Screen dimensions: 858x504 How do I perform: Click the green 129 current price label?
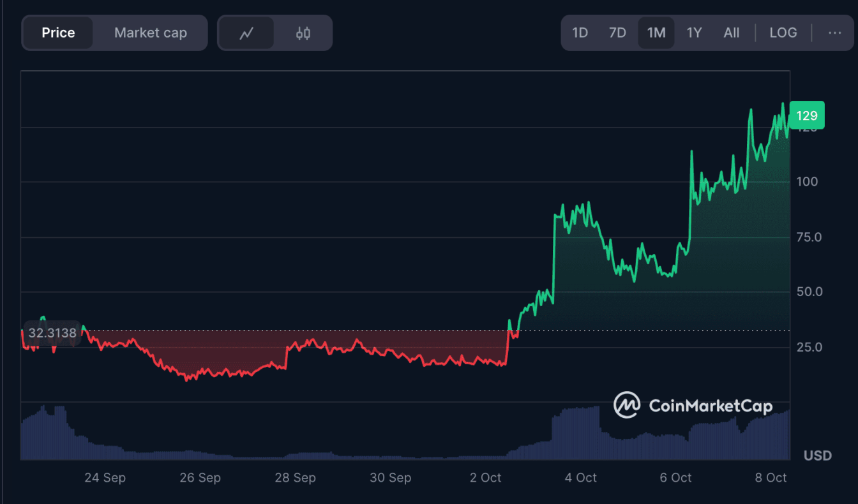(807, 116)
